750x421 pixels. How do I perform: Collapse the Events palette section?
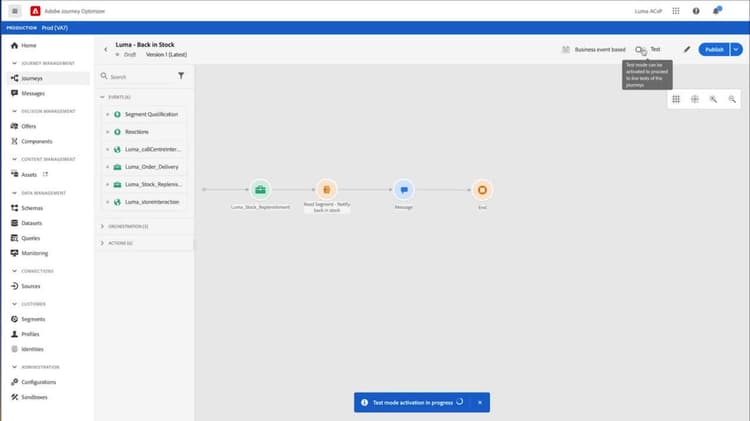102,97
